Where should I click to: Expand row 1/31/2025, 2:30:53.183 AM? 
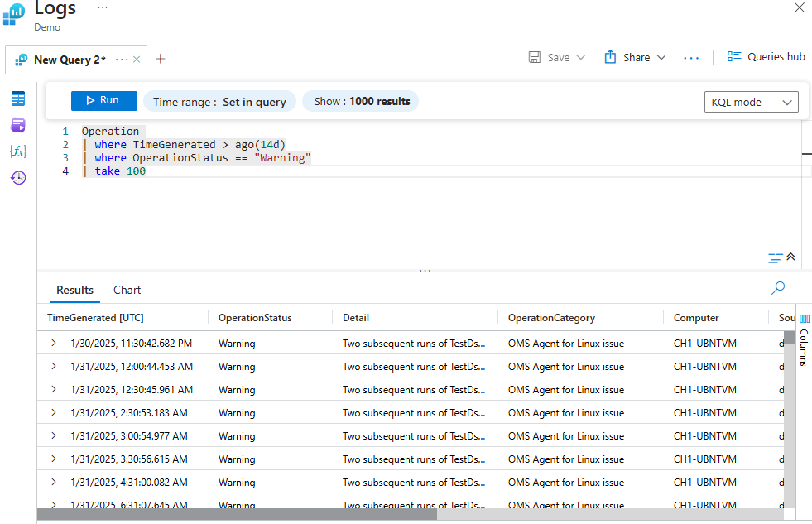(x=53, y=412)
